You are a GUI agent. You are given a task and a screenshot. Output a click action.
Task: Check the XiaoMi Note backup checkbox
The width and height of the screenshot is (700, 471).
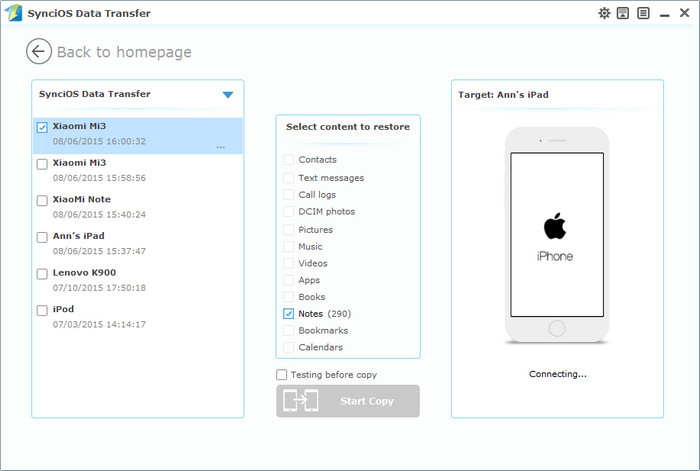[42, 201]
